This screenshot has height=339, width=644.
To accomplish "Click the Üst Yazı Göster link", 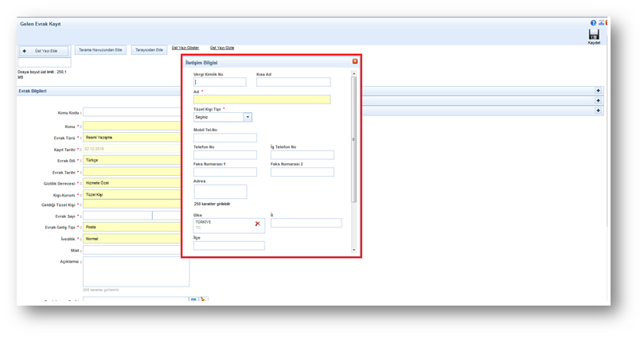I will (x=185, y=48).
